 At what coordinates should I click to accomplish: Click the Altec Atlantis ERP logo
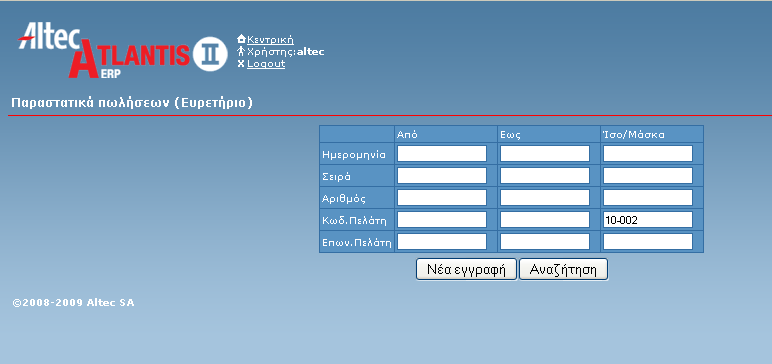coord(123,50)
